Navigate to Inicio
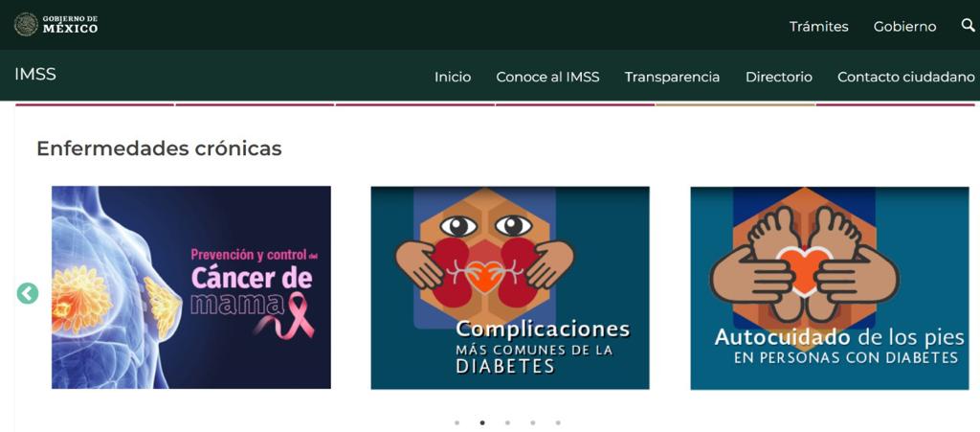The width and height of the screenshot is (980, 432). [x=453, y=77]
